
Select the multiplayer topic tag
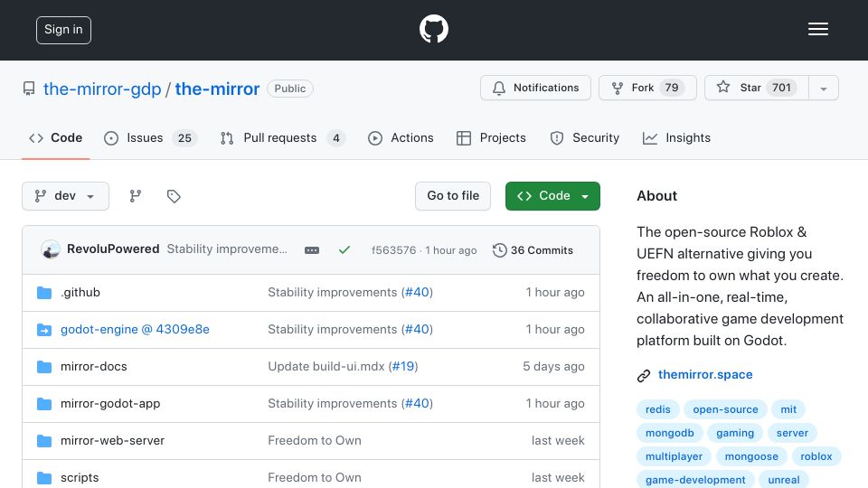[x=674, y=456]
